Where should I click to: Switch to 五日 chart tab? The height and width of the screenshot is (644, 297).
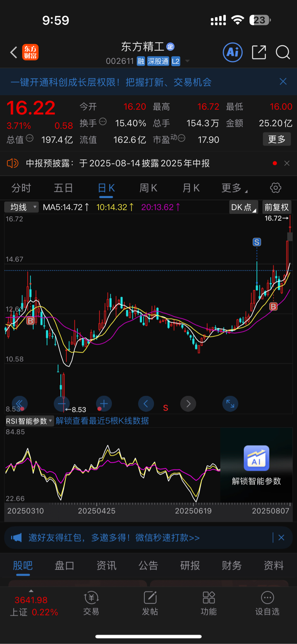[63, 188]
